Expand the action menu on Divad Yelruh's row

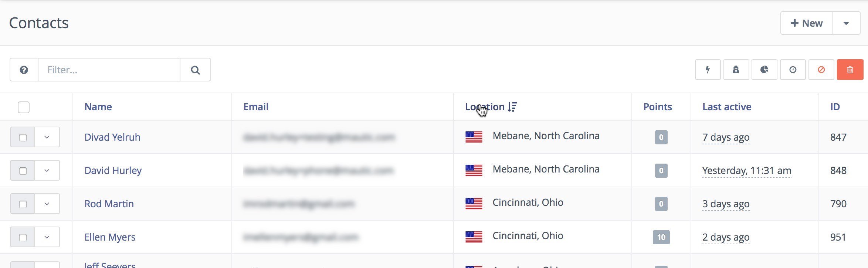46,137
